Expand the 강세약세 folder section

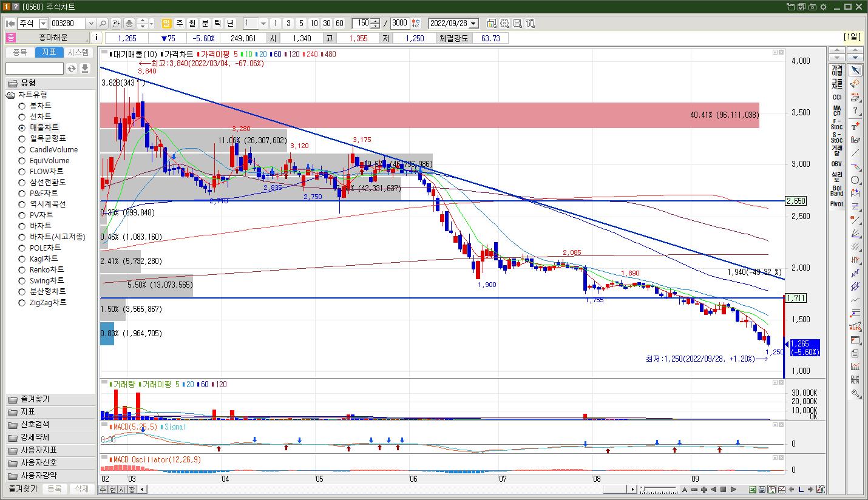point(50,437)
